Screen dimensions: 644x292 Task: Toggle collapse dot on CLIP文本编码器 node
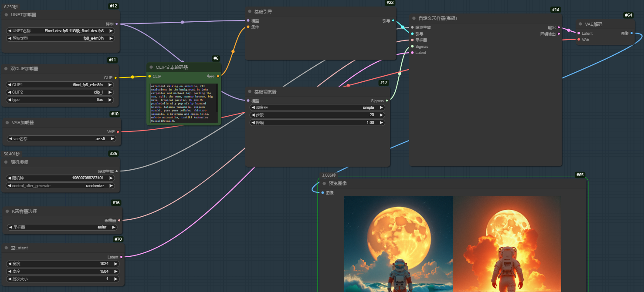coord(151,67)
